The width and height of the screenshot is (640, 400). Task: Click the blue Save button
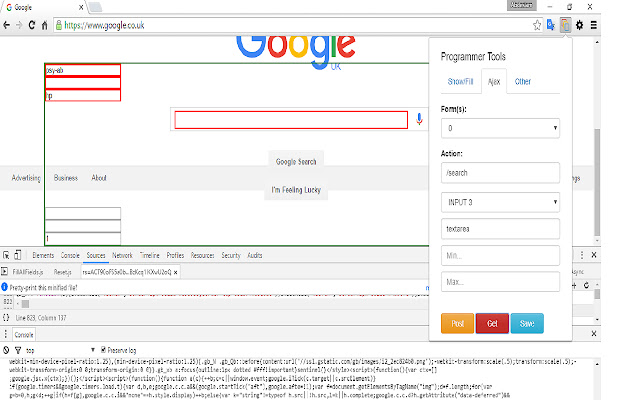527,323
